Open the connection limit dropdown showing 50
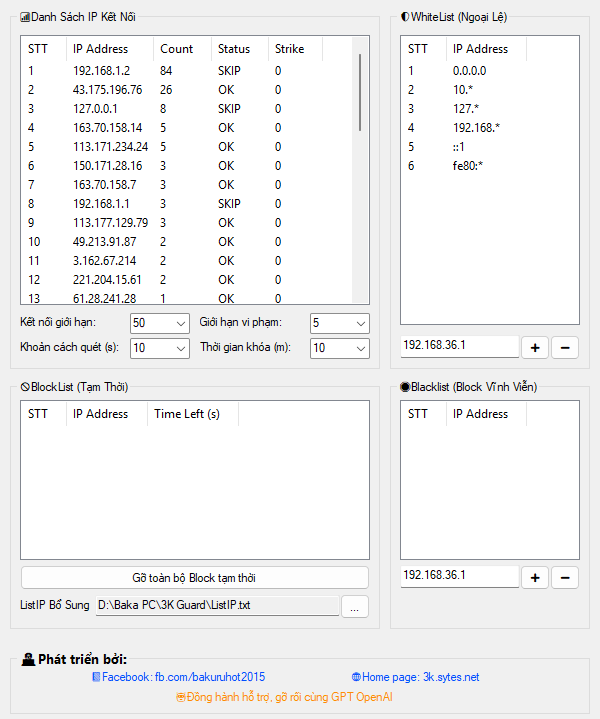Screen dimensions: 600x719 pos(160,323)
